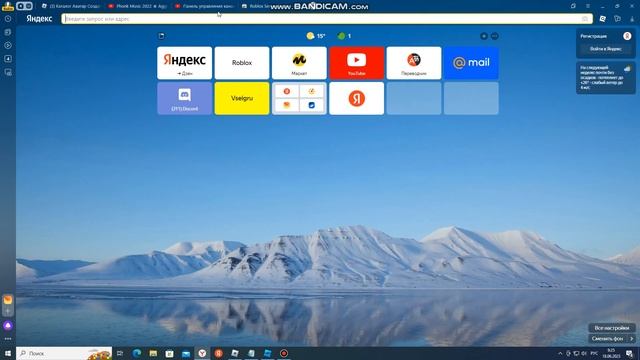Open File Explorer from the taskbar

click(153, 353)
